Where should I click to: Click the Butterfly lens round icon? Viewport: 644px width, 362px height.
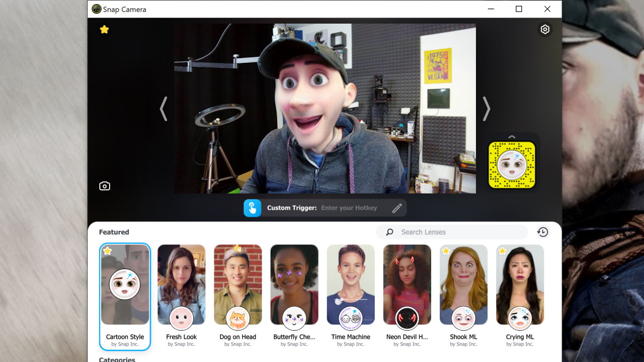point(294,318)
